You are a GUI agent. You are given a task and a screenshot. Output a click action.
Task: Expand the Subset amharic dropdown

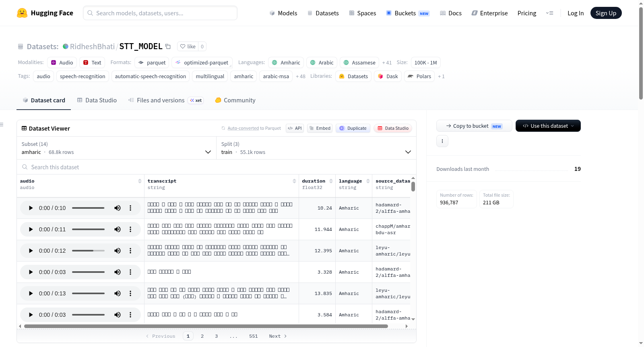pos(117,148)
